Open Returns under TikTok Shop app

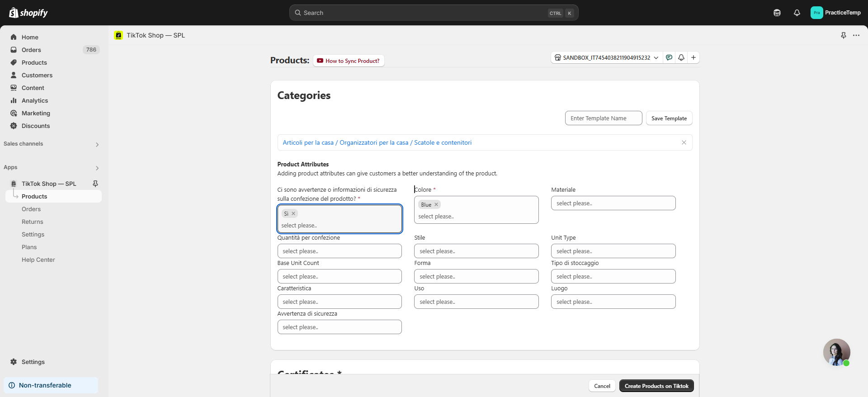tap(33, 222)
